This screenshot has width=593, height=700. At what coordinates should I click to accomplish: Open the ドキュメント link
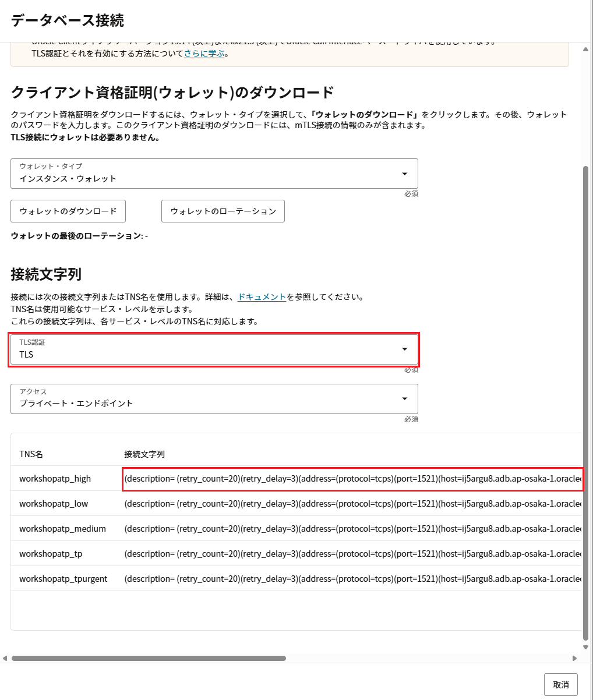(262, 297)
